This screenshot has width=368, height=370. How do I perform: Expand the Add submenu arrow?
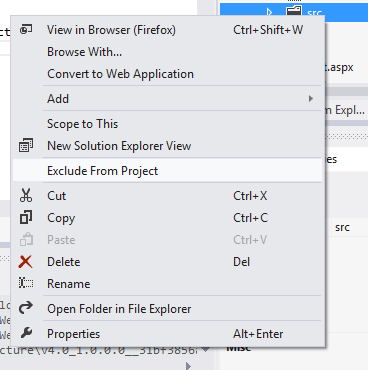pyautogui.click(x=311, y=99)
